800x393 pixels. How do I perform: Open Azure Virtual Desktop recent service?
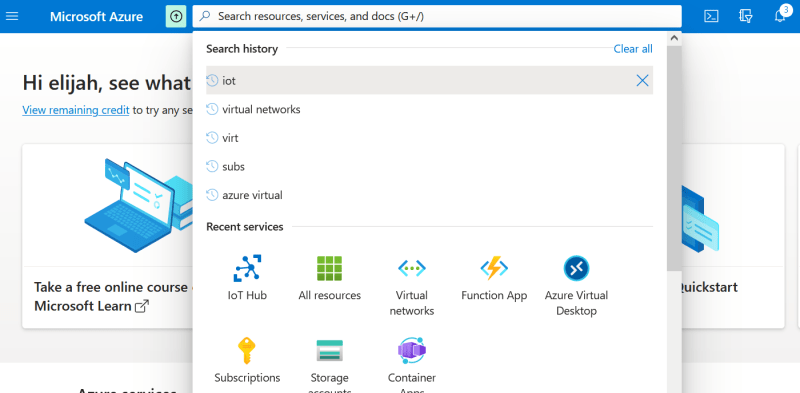pos(576,286)
